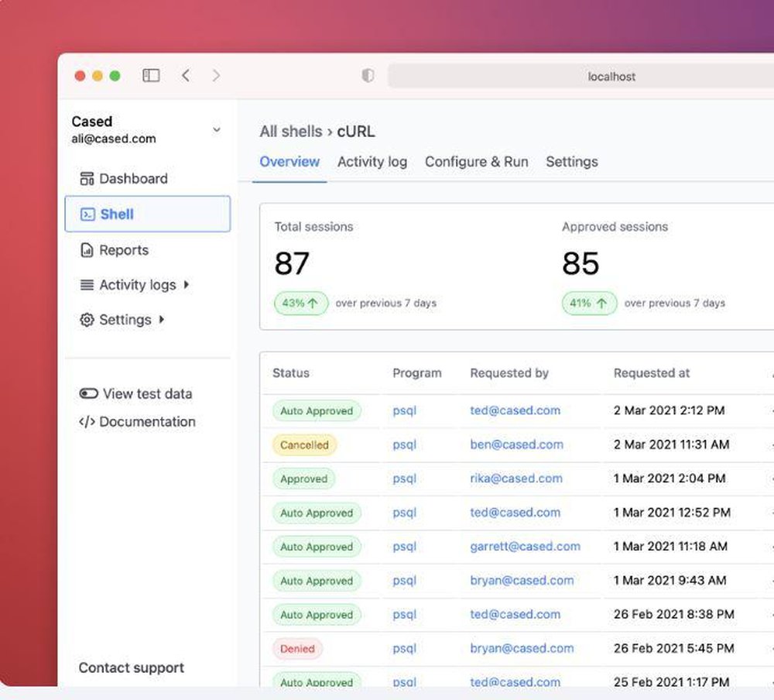Toggle the browser sidebar panel icon
Viewport: 774px width, 700px height.
coord(151,75)
